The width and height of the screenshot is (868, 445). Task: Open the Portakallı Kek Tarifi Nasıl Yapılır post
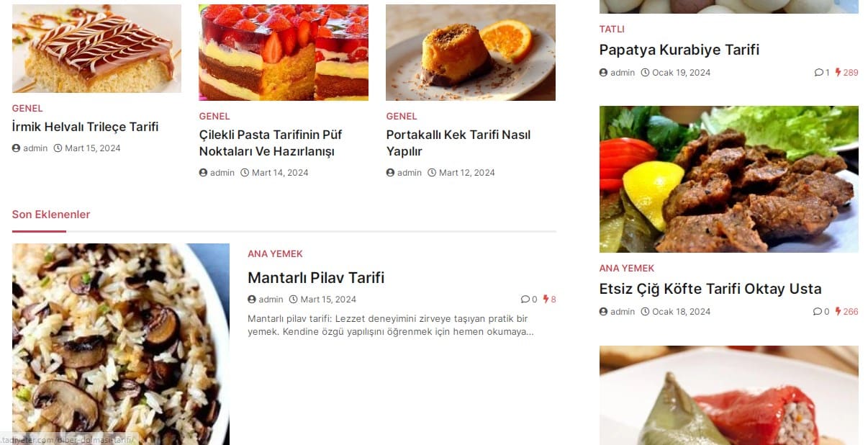point(458,143)
